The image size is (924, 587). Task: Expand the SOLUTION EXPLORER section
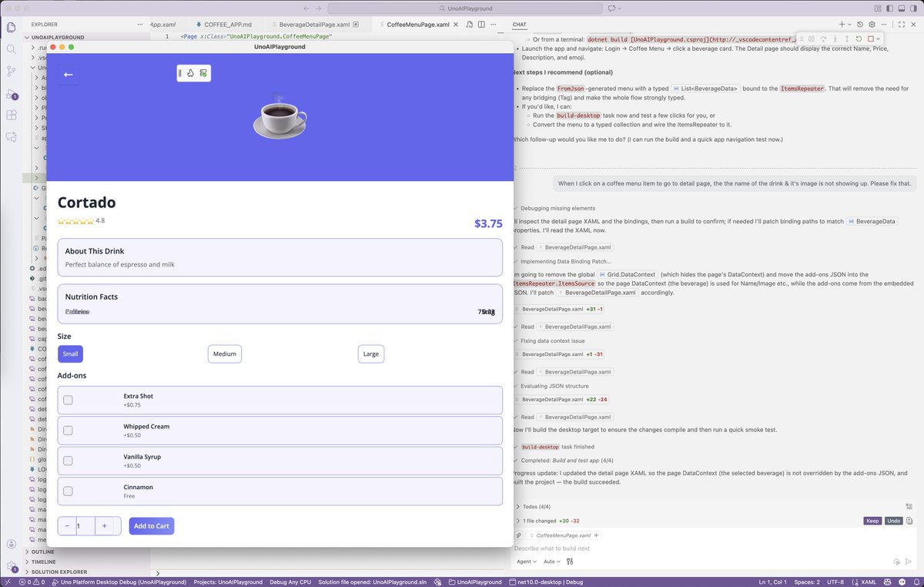coord(59,572)
